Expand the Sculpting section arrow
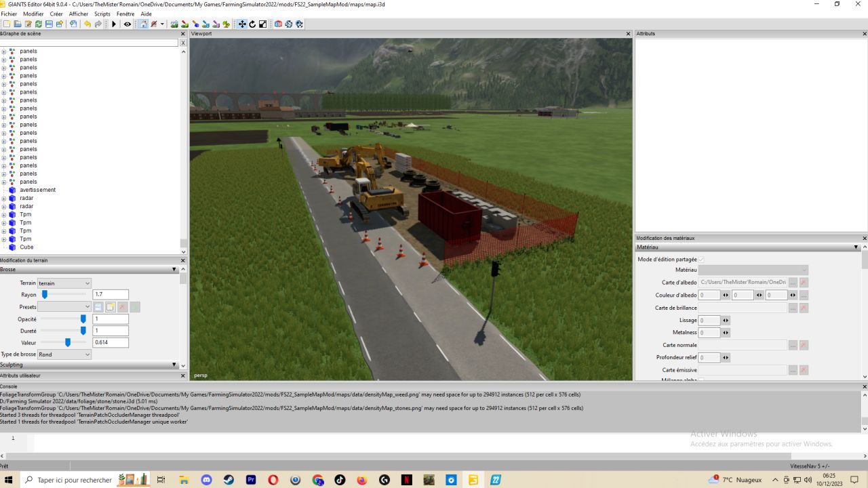 [174, 365]
